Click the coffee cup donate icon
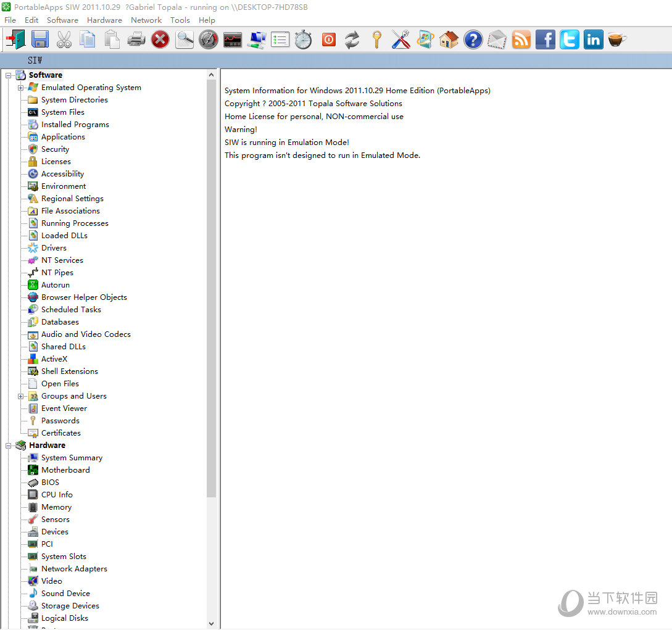The height and width of the screenshot is (630, 672). click(x=617, y=40)
